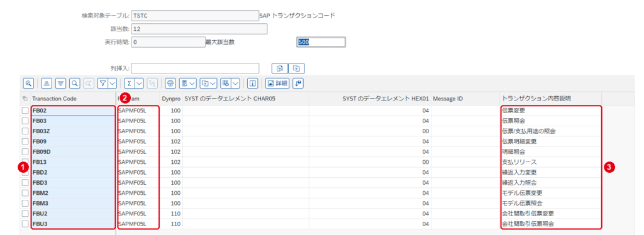The width and height of the screenshot is (644, 235).
Task: Click the select-all icon in table header corner
Action: click(25, 99)
